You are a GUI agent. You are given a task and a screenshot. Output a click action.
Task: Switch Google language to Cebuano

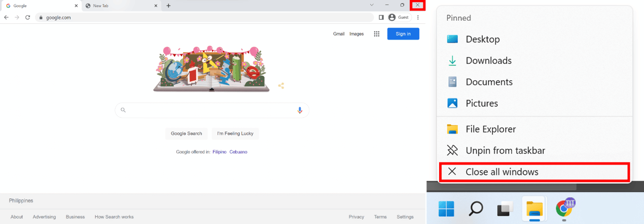[x=238, y=152]
